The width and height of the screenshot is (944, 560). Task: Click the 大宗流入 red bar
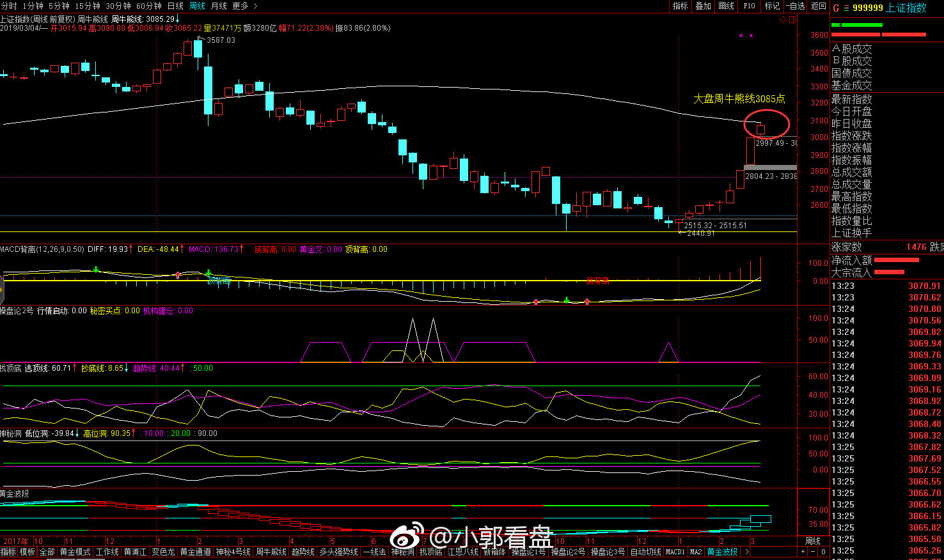tap(889, 272)
